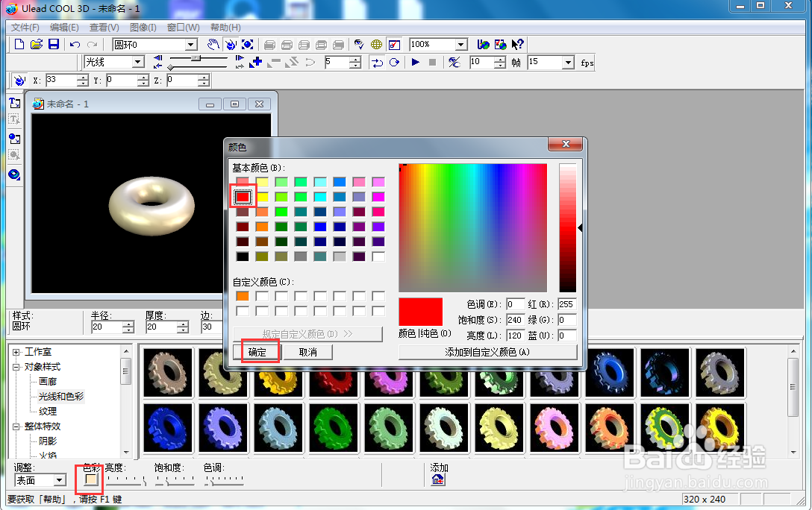
Task: Select the Resize object tool
Action: pyautogui.click(x=248, y=45)
